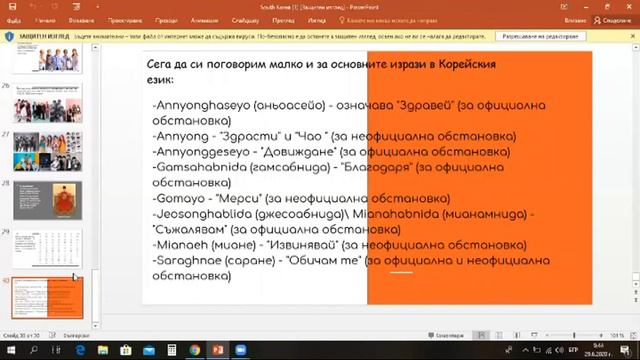640x360 pixels.
Task: Click the Undo icon in title bar
Action: pyautogui.click(x=33, y=7)
